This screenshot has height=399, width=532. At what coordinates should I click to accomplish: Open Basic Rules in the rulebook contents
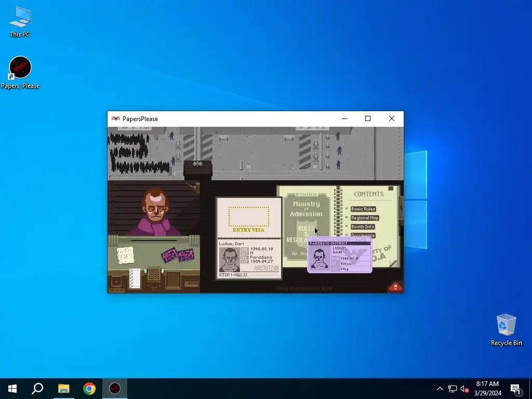coord(363,209)
